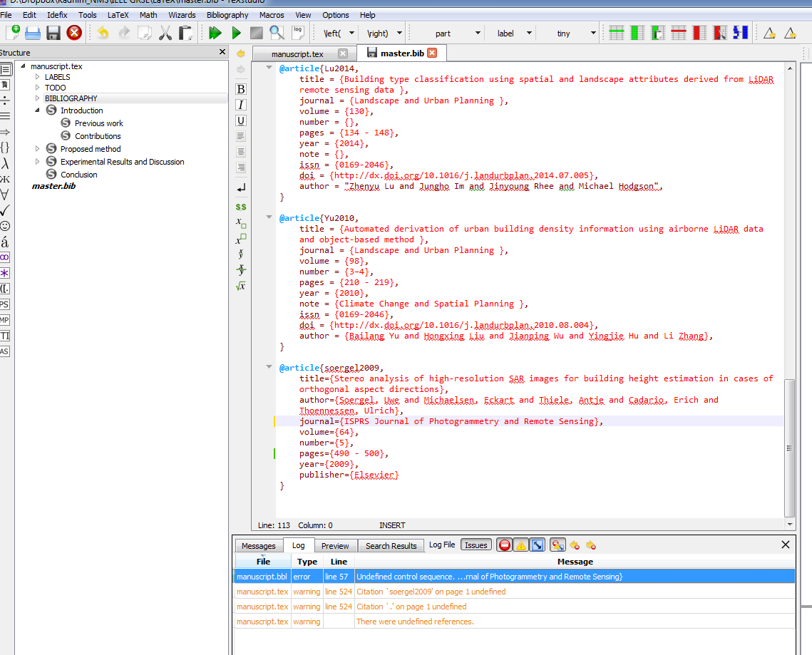This screenshot has width=812, height=655.
Task: Insert a square root with the √x icon
Action: click(241, 286)
